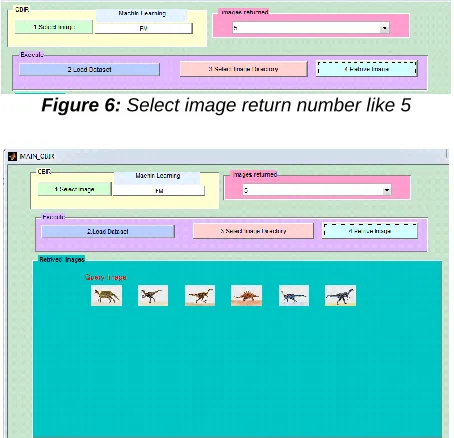The width and height of the screenshot is (454, 438).
Task: Click the 'Images returned' panel title in MAIN_CBIR
Action: (255, 175)
